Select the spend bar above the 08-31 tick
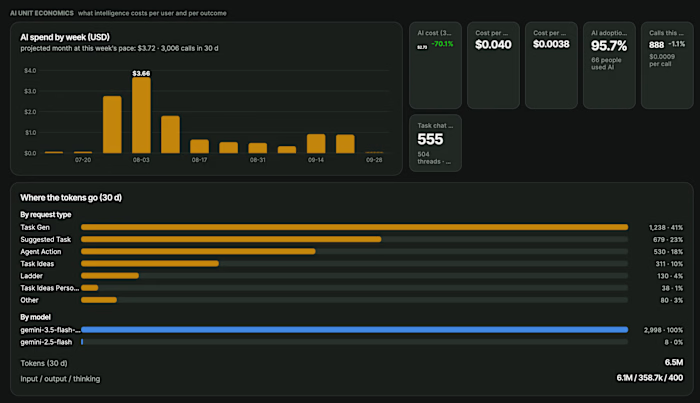The width and height of the screenshot is (700, 403). pyautogui.click(x=258, y=148)
